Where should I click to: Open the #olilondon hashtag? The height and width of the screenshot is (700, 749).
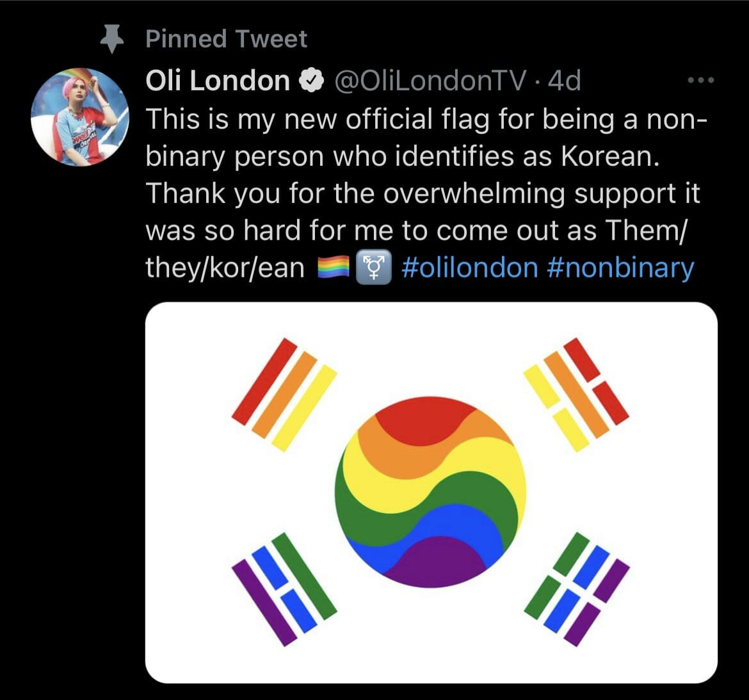(x=470, y=268)
